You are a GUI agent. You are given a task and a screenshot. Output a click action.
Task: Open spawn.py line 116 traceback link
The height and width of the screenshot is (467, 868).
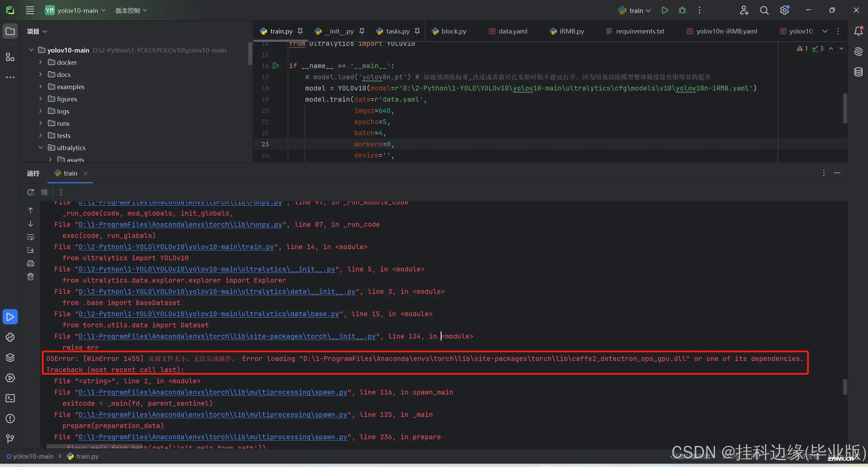tap(213, 392)
